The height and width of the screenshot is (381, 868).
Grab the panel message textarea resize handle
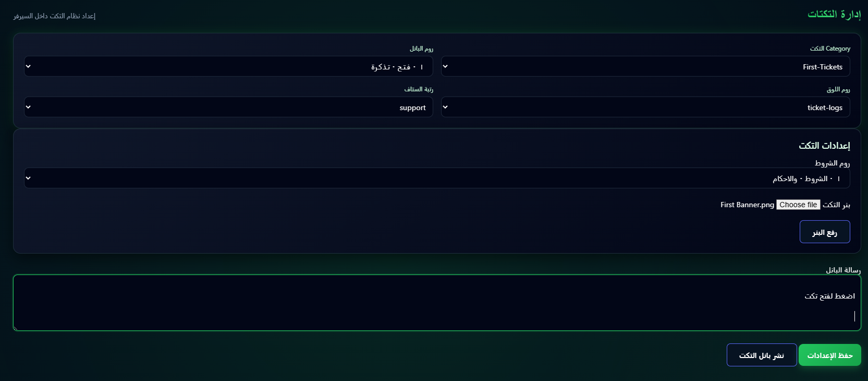coord(16,328)
